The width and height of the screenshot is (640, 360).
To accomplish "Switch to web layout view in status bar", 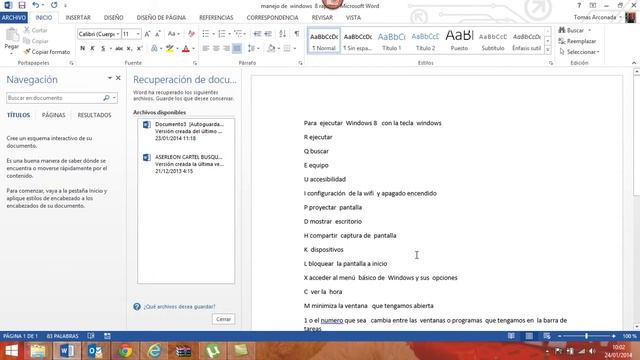I will pos(547,336).
